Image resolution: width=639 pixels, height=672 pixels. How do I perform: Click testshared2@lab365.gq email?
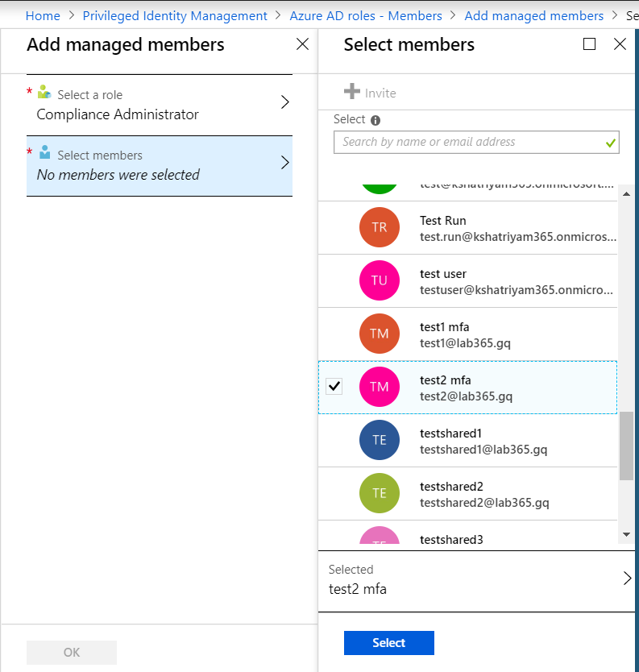[x=484, y=503]
